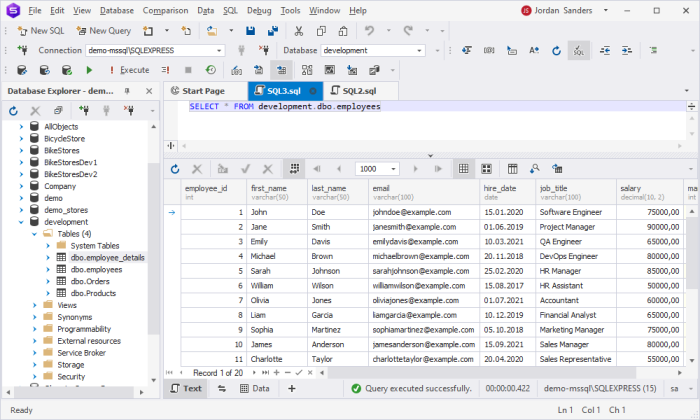Click the green Execute play icon

tap(89, 70)
